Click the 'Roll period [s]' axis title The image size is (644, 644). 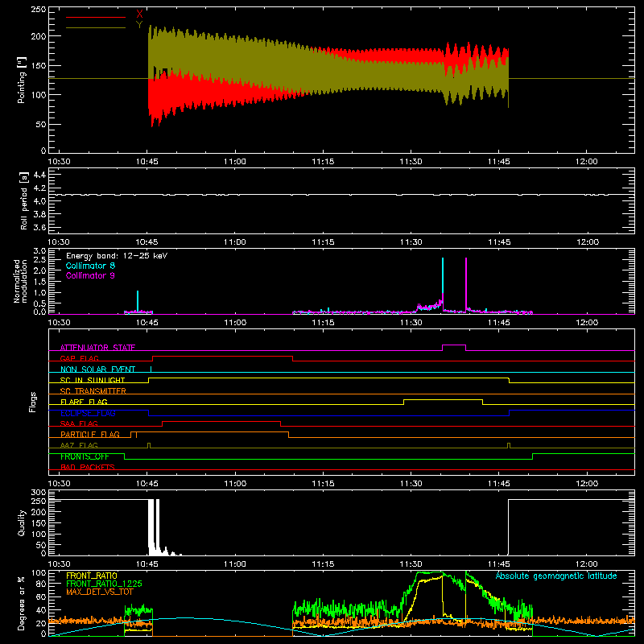tap(24, 200)
